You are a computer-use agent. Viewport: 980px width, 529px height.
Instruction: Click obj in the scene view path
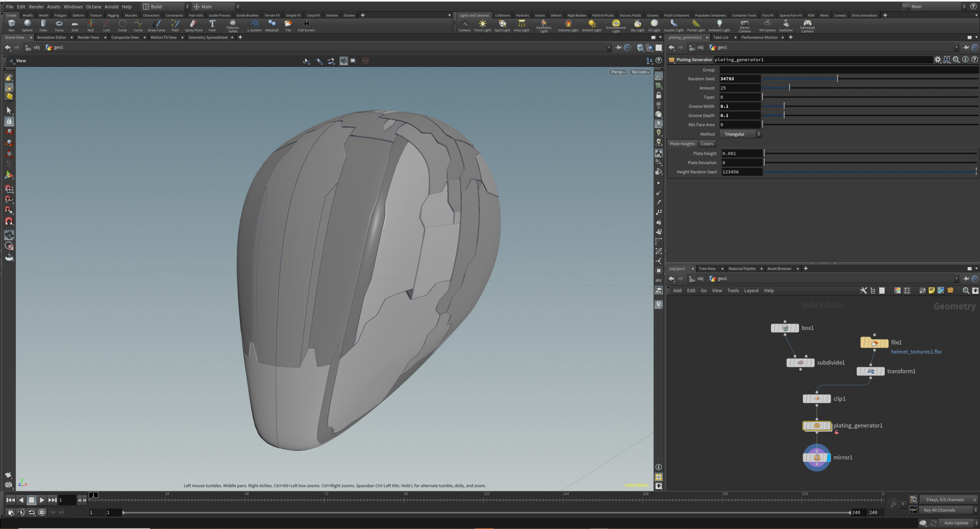pos(36,47)
